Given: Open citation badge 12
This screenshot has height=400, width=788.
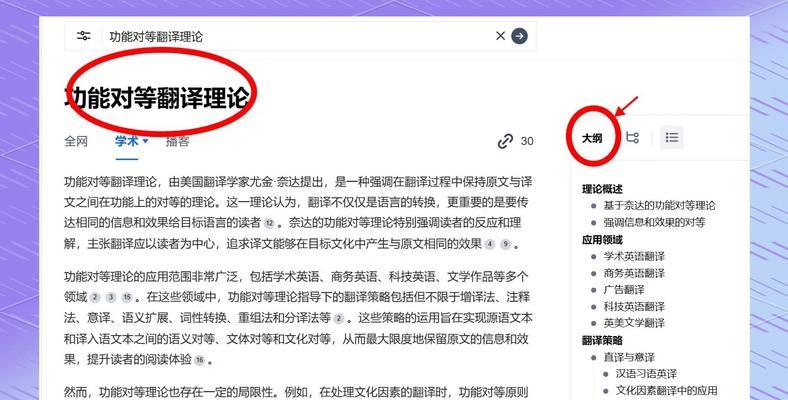Looking at the screenshot, I should [x=269, y=224].
